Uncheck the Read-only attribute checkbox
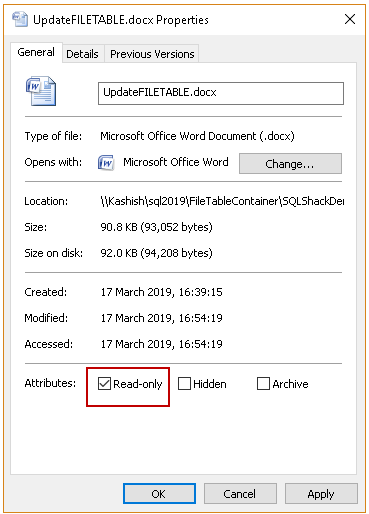369x514 pixels. [104, 384]
